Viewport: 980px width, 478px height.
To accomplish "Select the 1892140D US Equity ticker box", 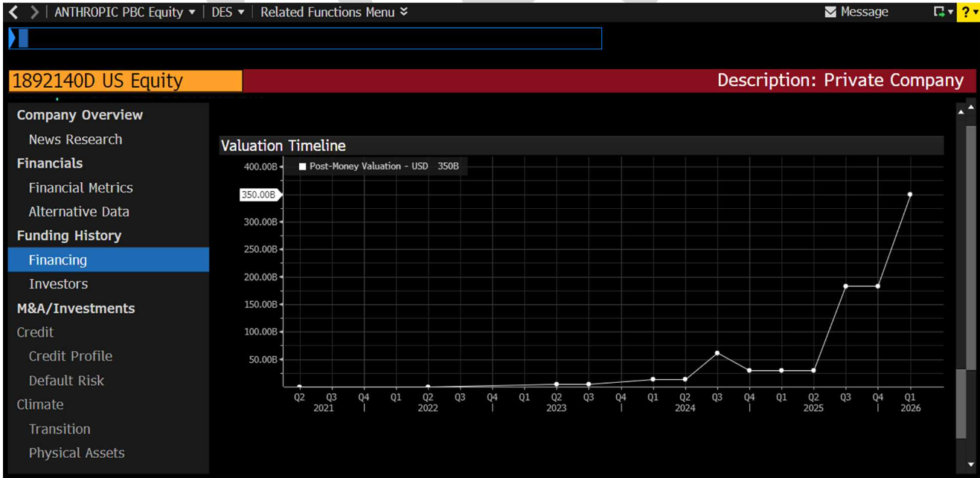I will [125, 81].
